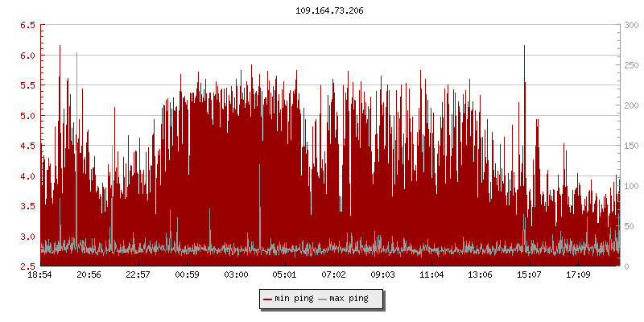Pick the 07:02 x-axis time label

(333, 275)
